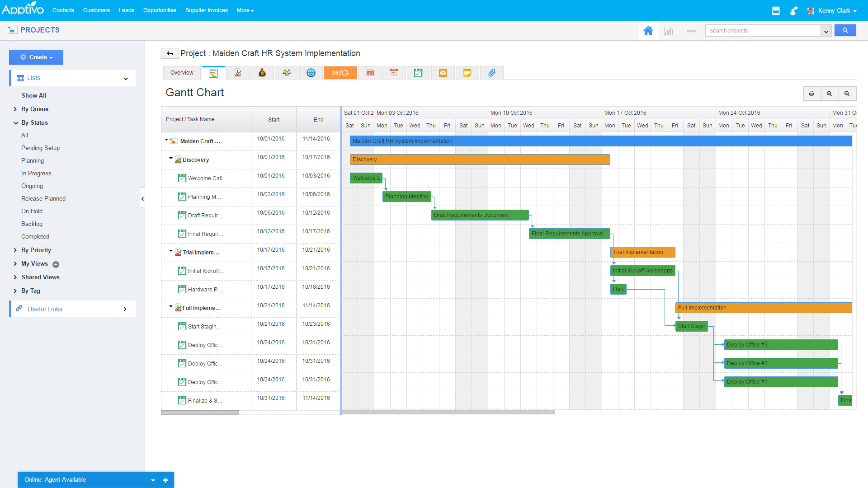Expand the By Queue list section
868x488 pixels.
(x=15, y=109)
